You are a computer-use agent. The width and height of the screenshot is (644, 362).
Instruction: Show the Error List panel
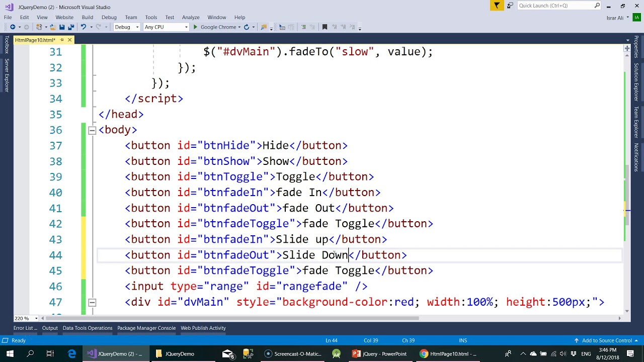pos(25,328)
